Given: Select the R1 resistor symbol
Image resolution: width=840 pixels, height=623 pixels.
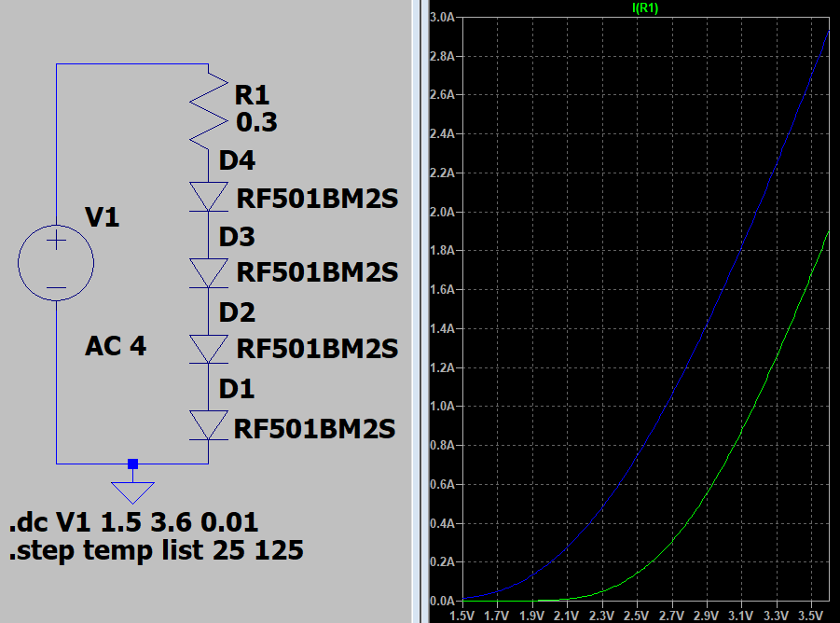Looking at the screenshot, I should pyautogui.click(x=208, y=108).
